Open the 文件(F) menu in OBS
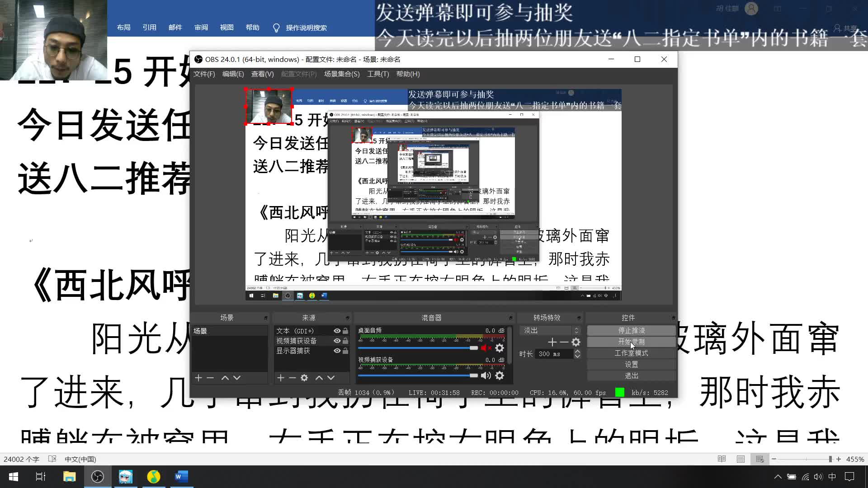Image resolution: width=868 pixels, height=488 pixels. click(204, 74)
